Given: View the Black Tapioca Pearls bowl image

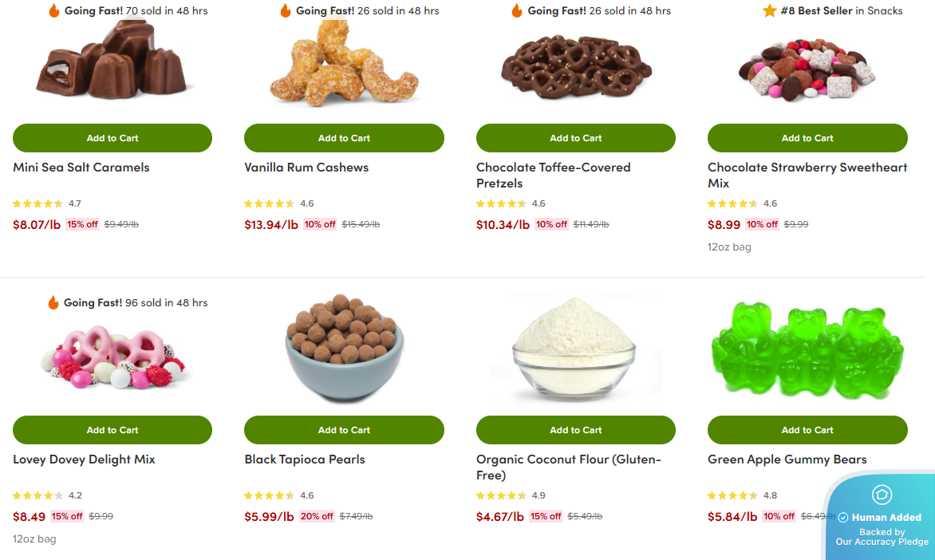Looking at the screenshot, I should click(344, 347).
